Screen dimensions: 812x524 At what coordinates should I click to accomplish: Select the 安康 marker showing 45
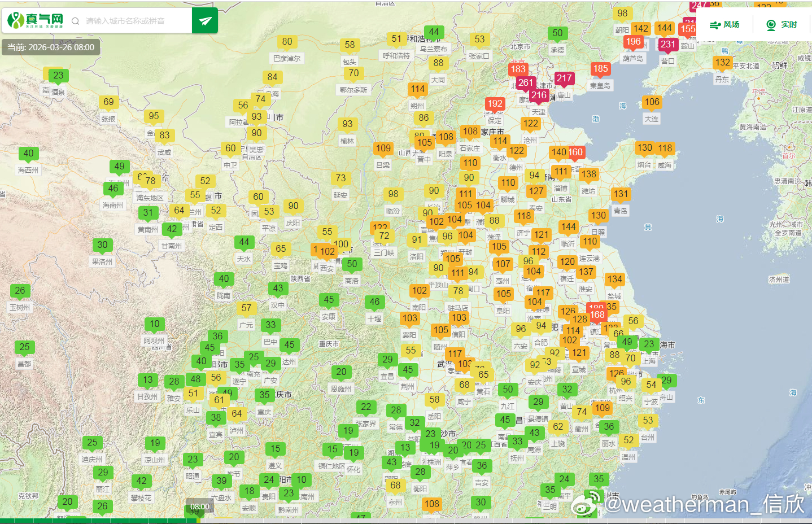coord(329,300)
